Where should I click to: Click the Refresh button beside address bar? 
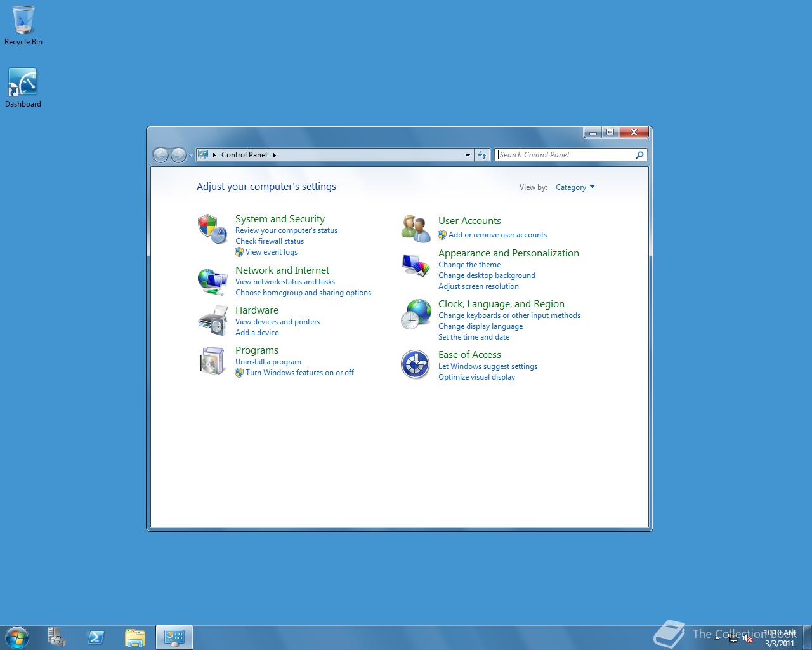tap(482, 155)
